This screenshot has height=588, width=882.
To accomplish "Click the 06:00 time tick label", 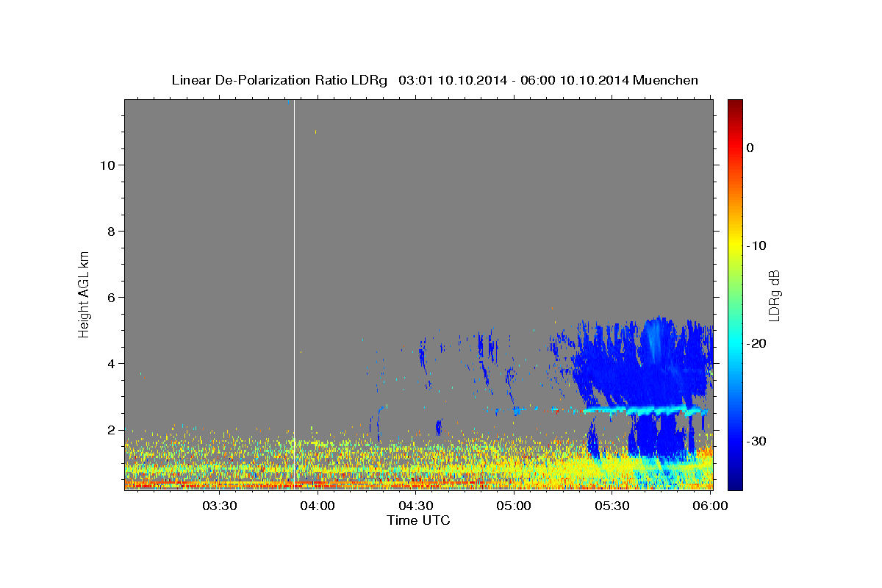I will (x=709, y=506).
